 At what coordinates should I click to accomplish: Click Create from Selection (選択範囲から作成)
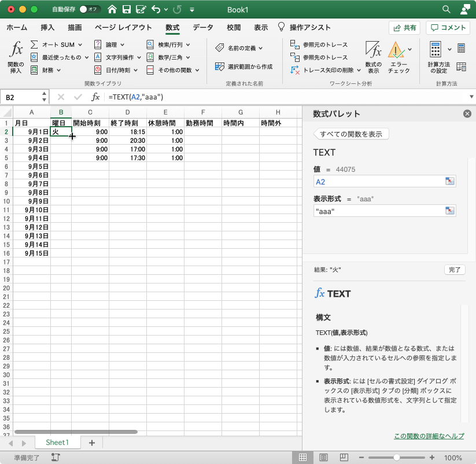pos(243,67)
